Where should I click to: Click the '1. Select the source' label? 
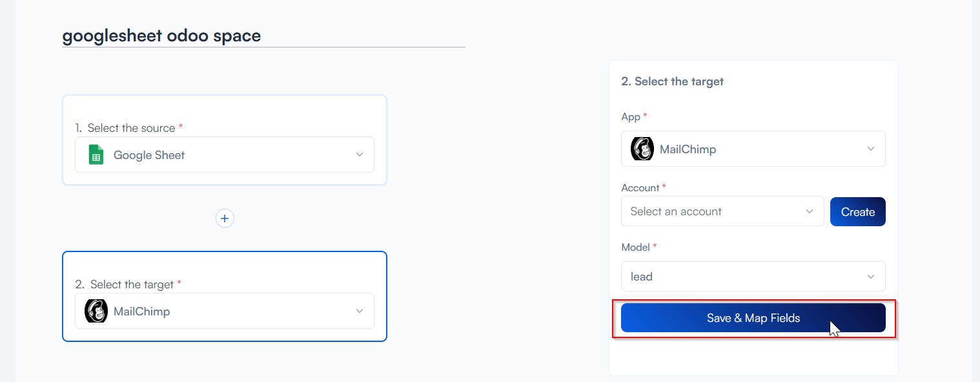click(x=131, y=128)
